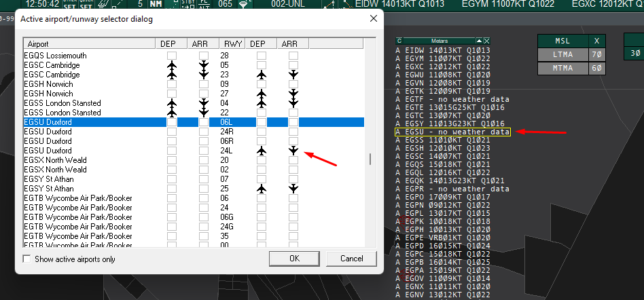Enable Show active airports only checkbox
644x300 pixels.
coord(27,259)
